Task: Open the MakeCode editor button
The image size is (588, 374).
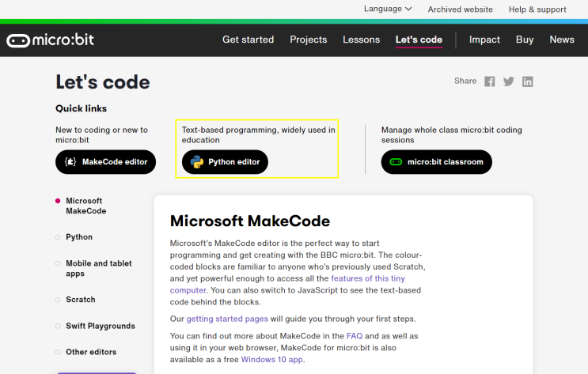Action: pos(105,162)
